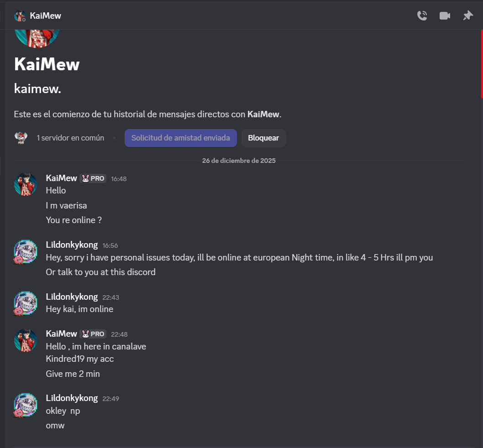Click the mutual server icon
The height and width of the screenshot is (448, 483).
pos(21,138)
